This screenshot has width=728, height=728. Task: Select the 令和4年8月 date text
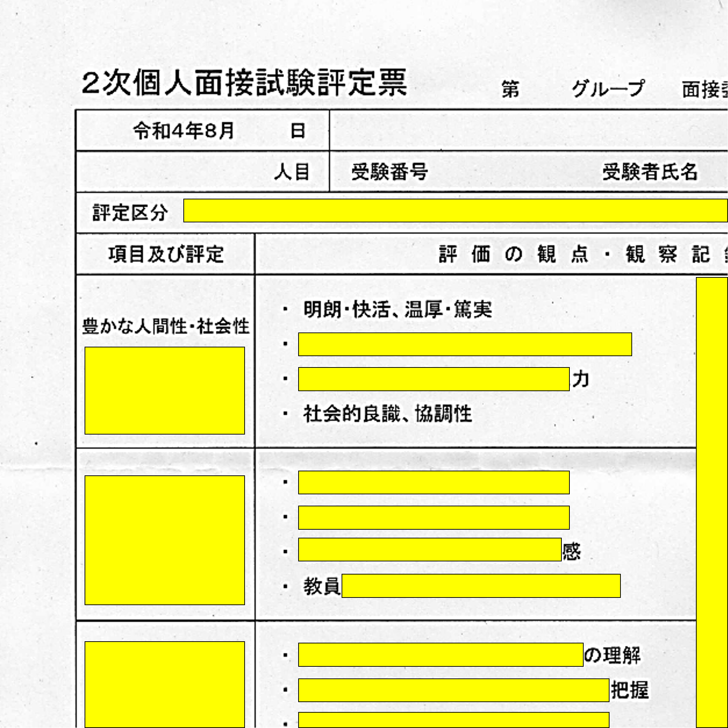(x=183, y=131)
